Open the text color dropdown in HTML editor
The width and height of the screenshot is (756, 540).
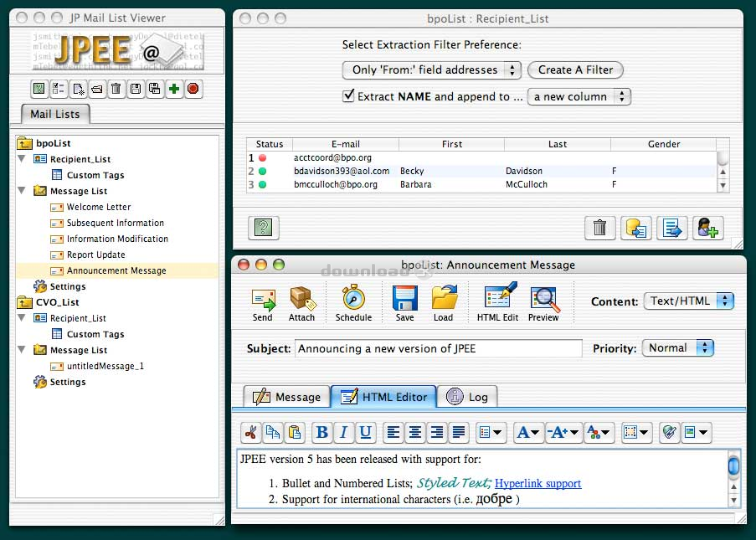pos(599,433)
